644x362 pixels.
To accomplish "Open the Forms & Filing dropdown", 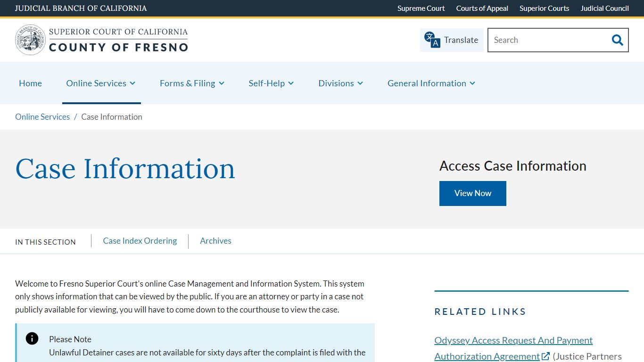I will tap(192, 83).
